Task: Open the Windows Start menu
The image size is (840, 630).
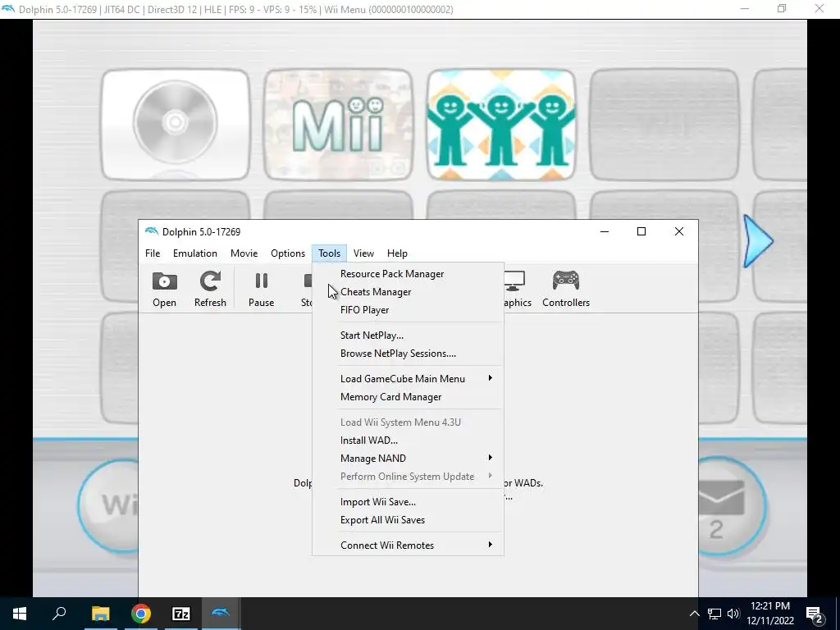Action: point(20,614)
